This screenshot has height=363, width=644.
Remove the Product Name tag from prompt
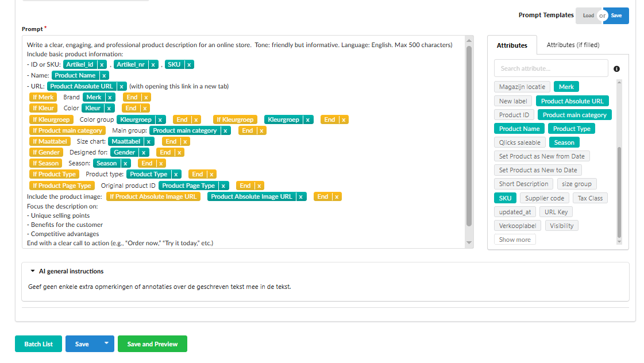click(104, 76)
